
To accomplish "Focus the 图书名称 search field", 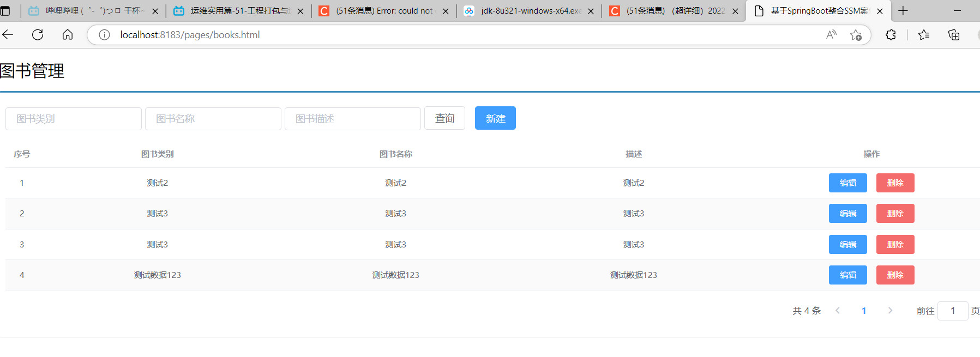I will 213,119.
